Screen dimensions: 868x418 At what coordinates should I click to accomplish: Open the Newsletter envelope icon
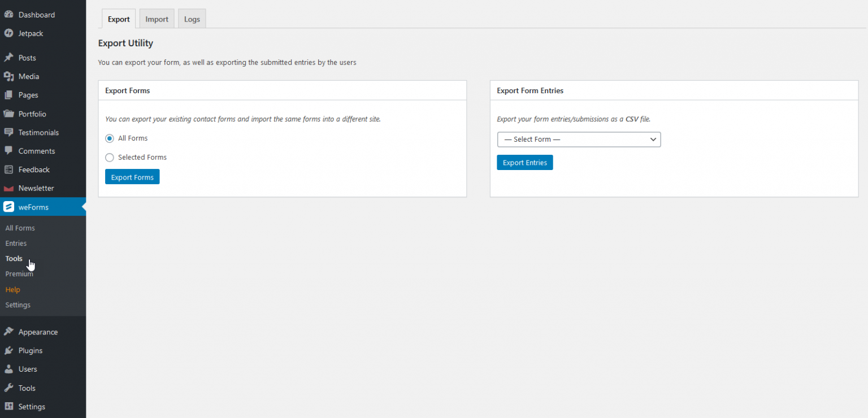[x=9, y=188]
